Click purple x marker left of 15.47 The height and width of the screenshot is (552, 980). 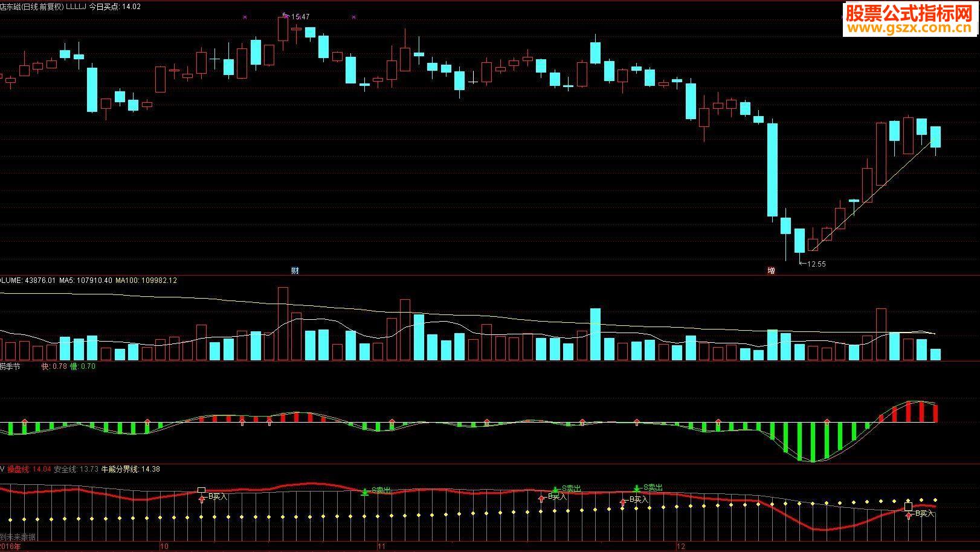click(x=245, y=18)
